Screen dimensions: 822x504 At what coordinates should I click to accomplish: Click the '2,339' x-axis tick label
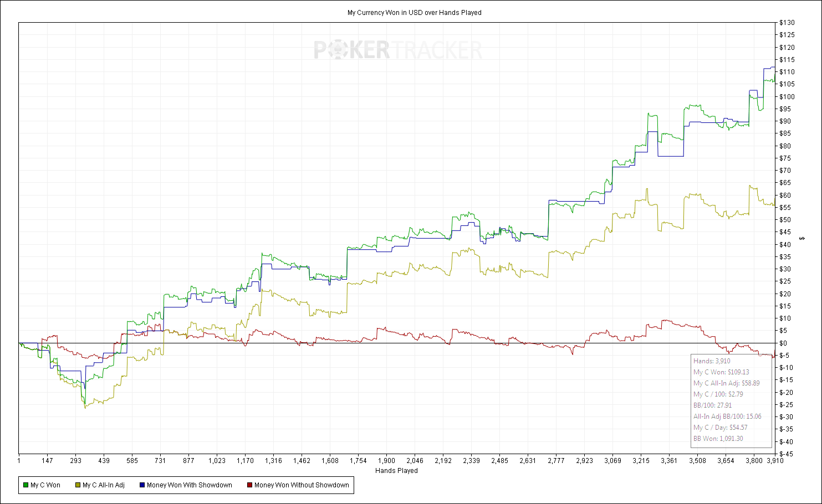(x=471, y=461)
